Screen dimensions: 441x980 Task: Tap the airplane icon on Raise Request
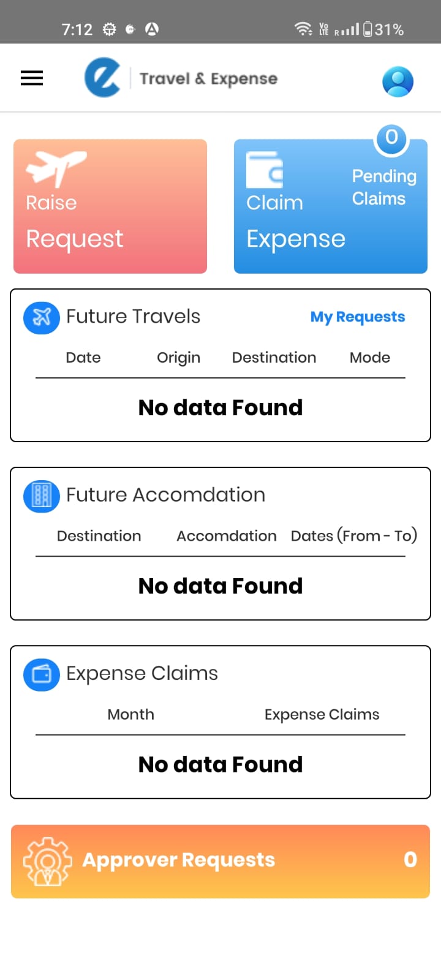click(x=56, y=167)
